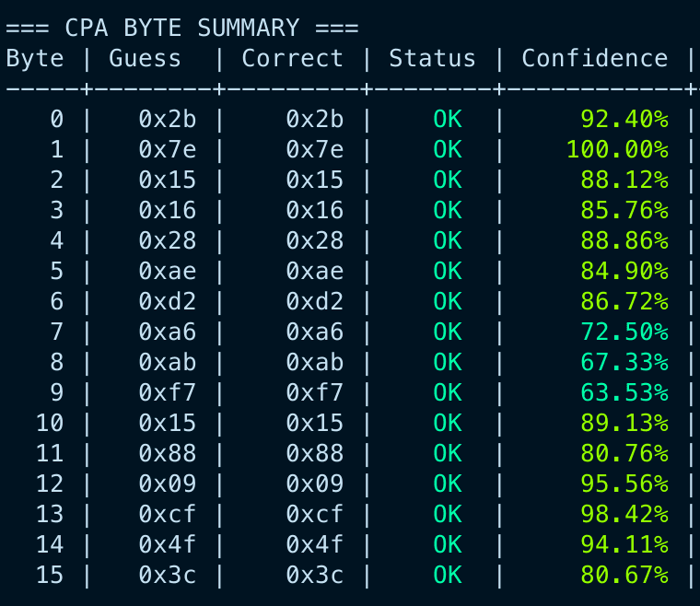This screenshot has height=606, width=700.
Task: Select confidence value 95.56%
Action: coord(624,484)
